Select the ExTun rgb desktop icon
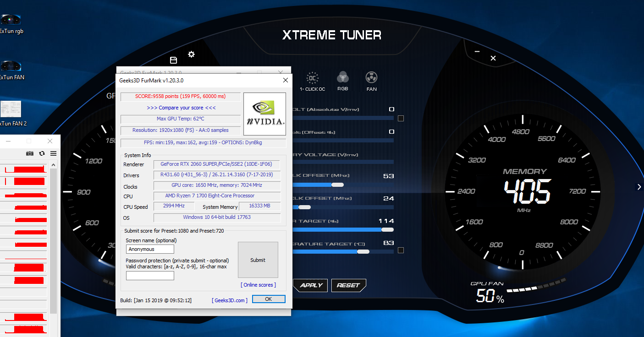The height and width of the screenshot is (337, 644). pos(11,24)
